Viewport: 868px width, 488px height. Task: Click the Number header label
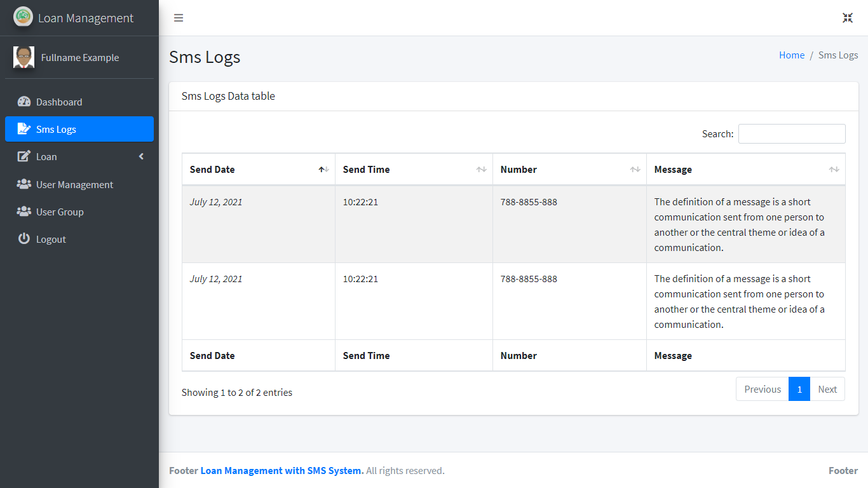point(519,170)
